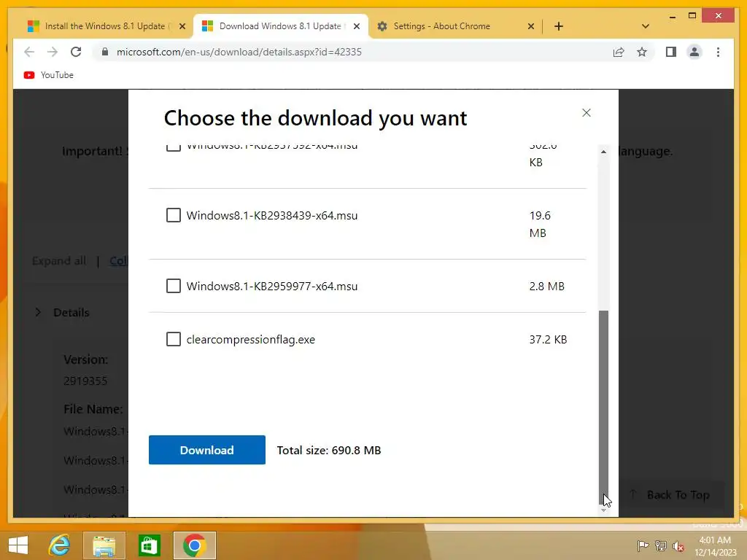Click the Total size: 690.8 MB text
The image size is (747, 560).
329,450
